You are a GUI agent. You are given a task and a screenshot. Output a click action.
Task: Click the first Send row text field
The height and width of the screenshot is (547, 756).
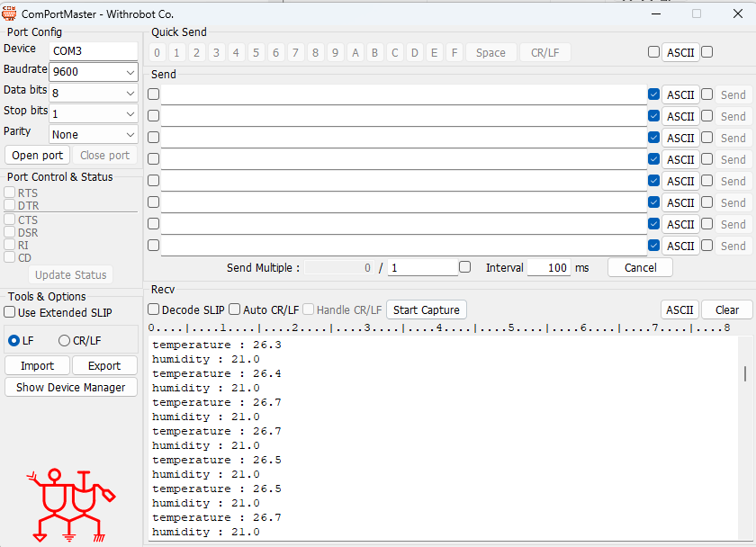pos(403,95)
